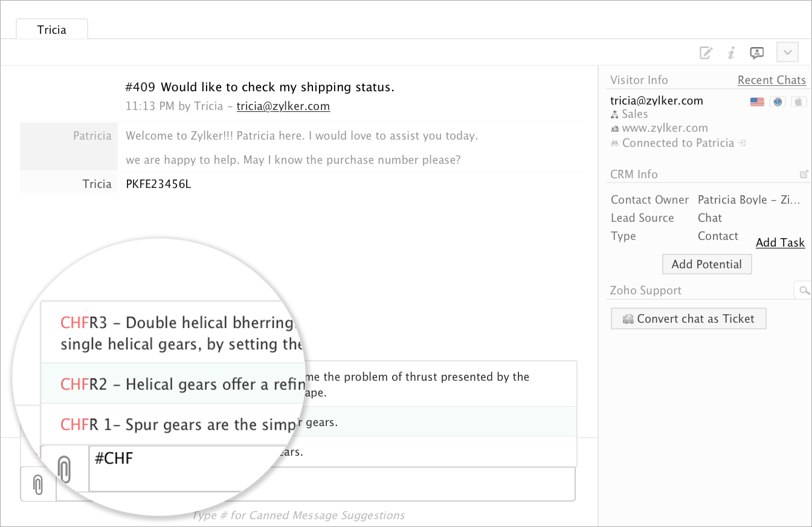
Task: Click the Zoho Support search magnifier icon
Action: [x=804, y=291]
